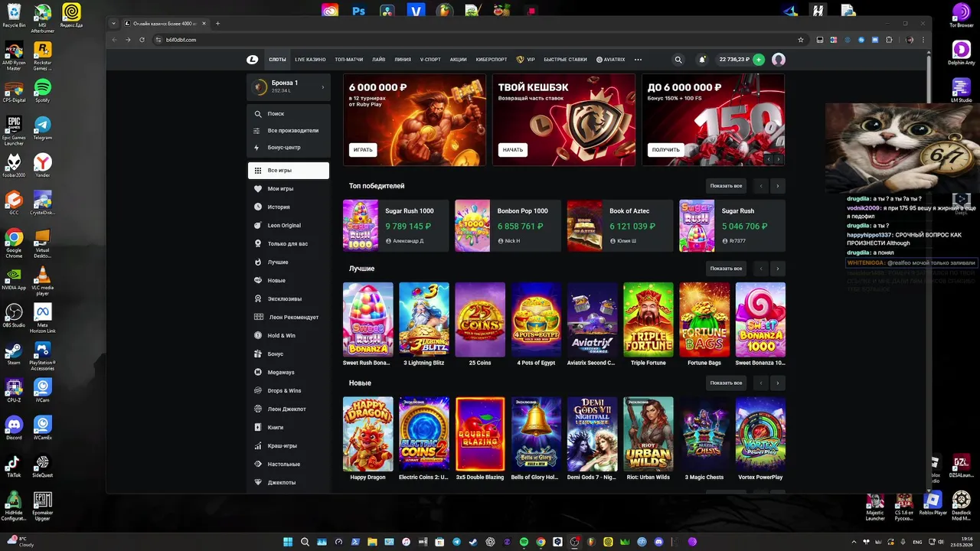Open ТОП-МАТЧИ tab in header
The width and height of the screenshot is (980, 551).
point(349,60)
